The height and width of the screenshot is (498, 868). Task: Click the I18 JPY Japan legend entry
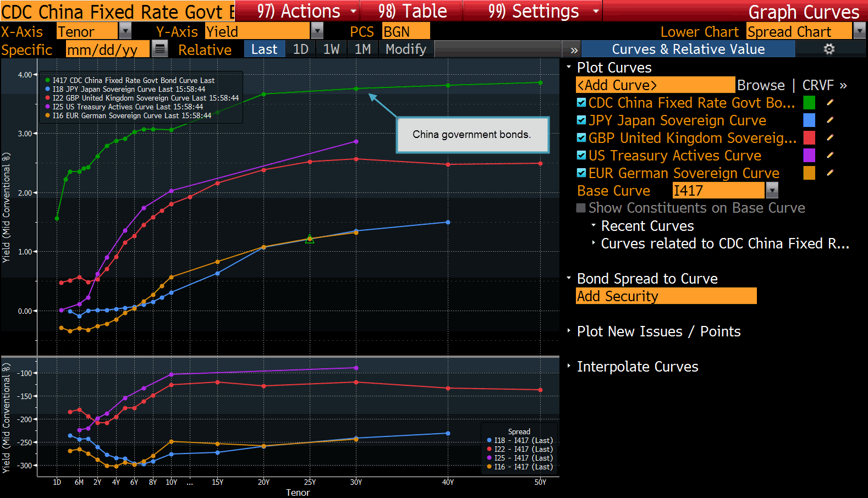125,89
